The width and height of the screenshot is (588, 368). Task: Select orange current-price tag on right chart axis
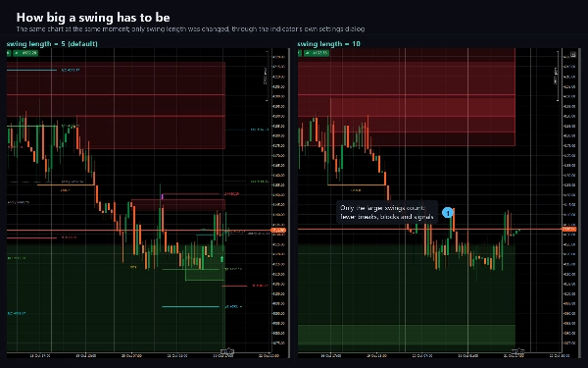(x=568, y=229)
